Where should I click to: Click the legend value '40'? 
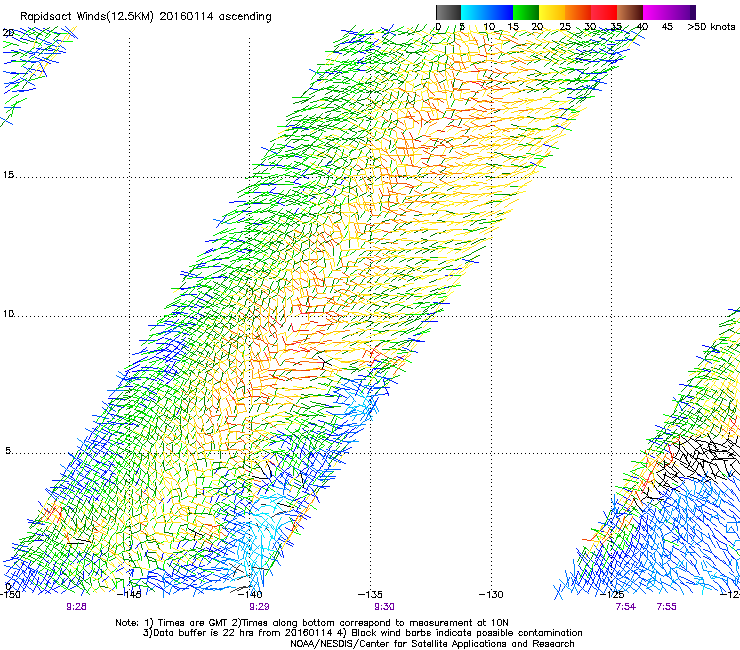coord(642,27)
